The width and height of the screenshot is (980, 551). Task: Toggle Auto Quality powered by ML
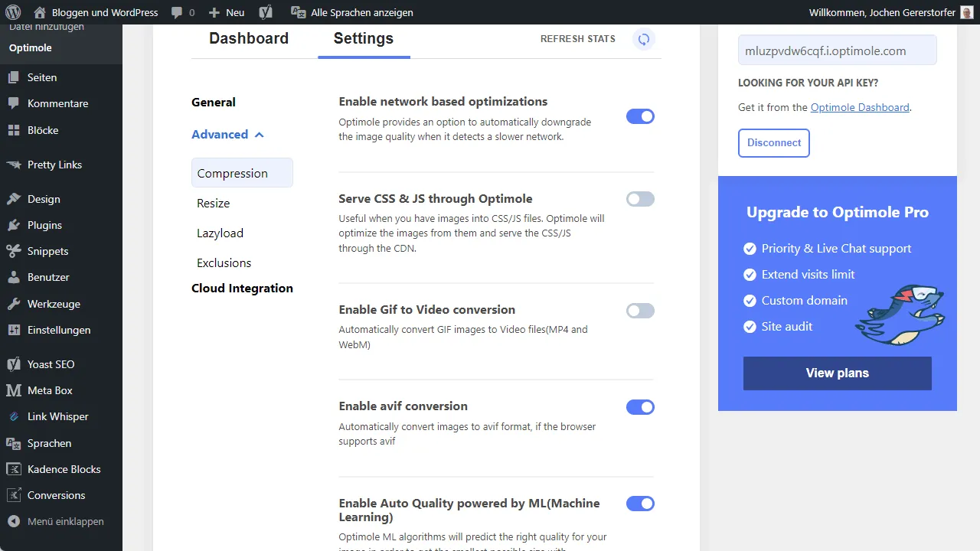(640, 504)
